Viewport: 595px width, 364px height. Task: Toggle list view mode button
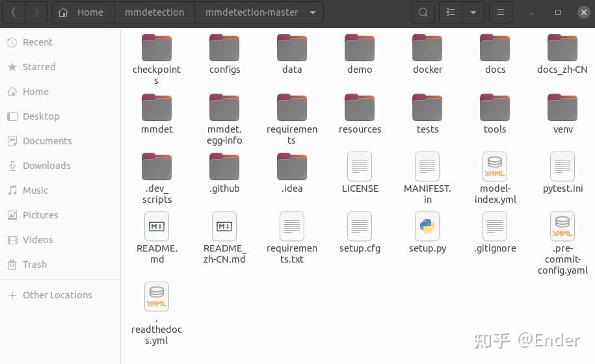pos(451,12)
